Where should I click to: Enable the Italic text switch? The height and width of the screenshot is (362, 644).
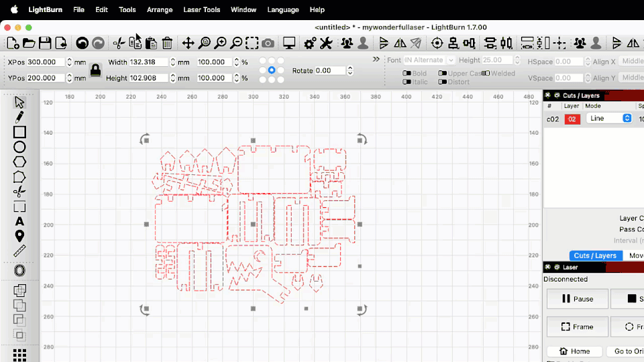(x=407, y=82)
